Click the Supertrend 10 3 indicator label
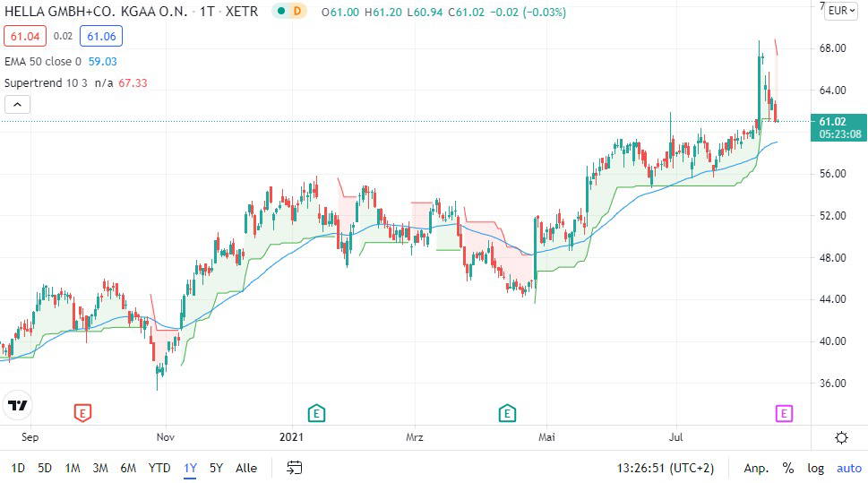868x483 pixels. point(46,83)
